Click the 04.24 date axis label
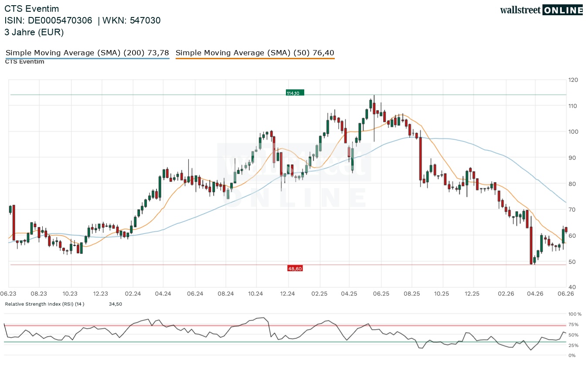 point(163,294)
